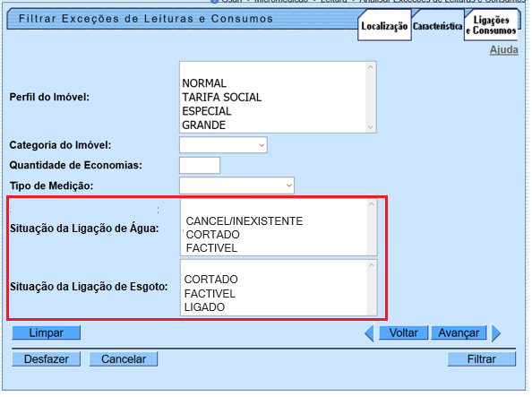Open the Característica tab
The width and height of the screenshot is (532, 397).
click(x=438, y=26)
